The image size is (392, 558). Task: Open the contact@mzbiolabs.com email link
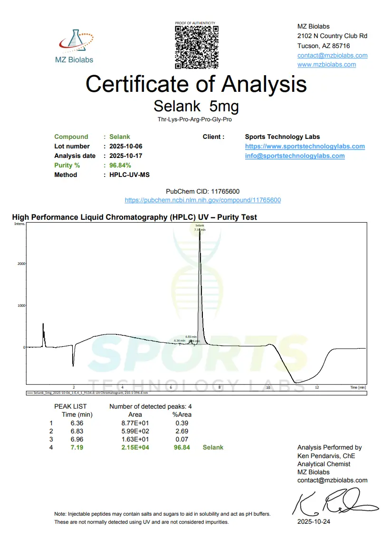click(332, 55)
